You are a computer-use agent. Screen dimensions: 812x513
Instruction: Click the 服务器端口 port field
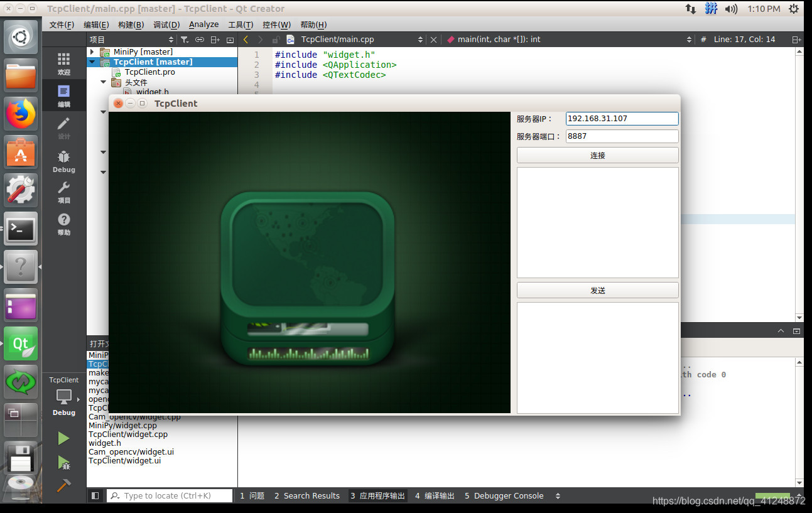pos(622,136)
